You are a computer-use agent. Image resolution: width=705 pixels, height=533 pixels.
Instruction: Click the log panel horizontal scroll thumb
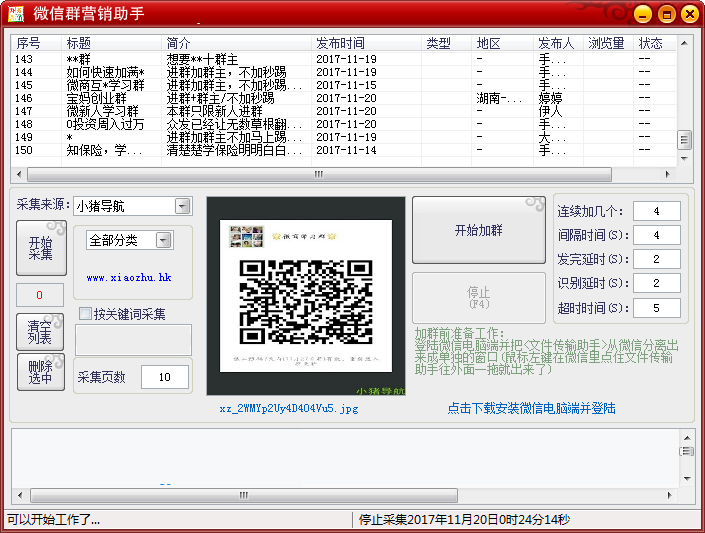coord(244,495)
